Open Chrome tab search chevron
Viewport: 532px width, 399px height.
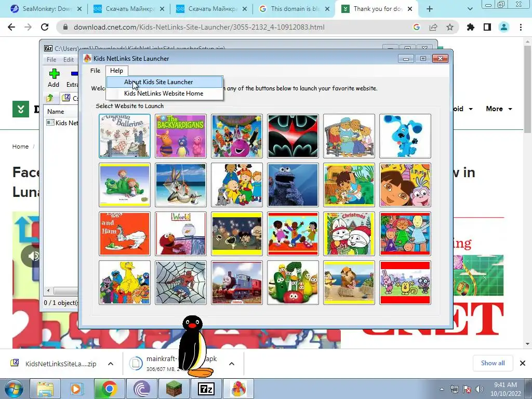470,9
